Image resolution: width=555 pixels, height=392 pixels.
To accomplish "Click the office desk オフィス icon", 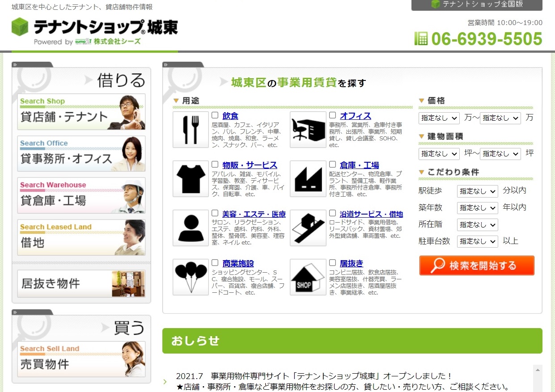I will (x=308, y=130).
